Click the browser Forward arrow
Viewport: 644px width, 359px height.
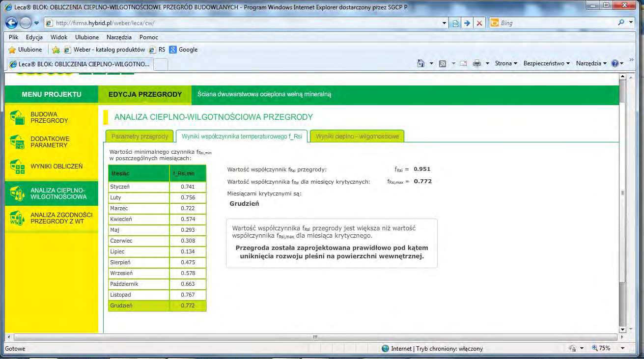[26, 23]
